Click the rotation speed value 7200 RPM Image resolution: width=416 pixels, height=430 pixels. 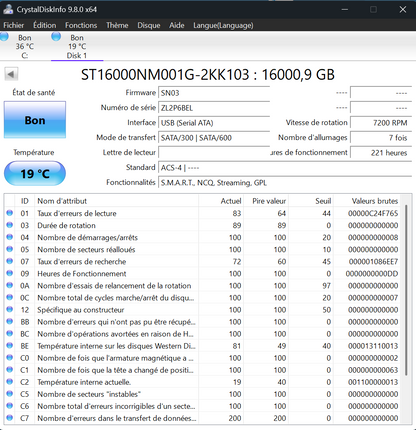pyautogui.click(x=381, y=123)
